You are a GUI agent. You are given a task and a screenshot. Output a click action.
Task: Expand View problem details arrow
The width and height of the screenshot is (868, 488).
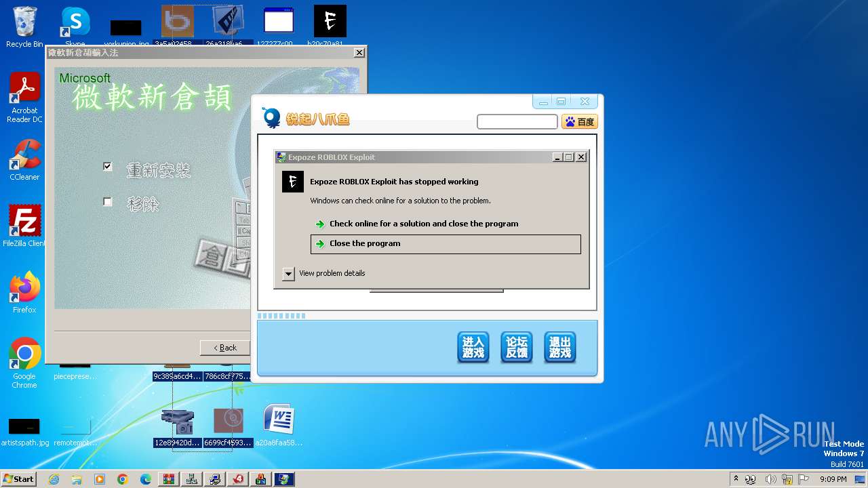point(288,274)
